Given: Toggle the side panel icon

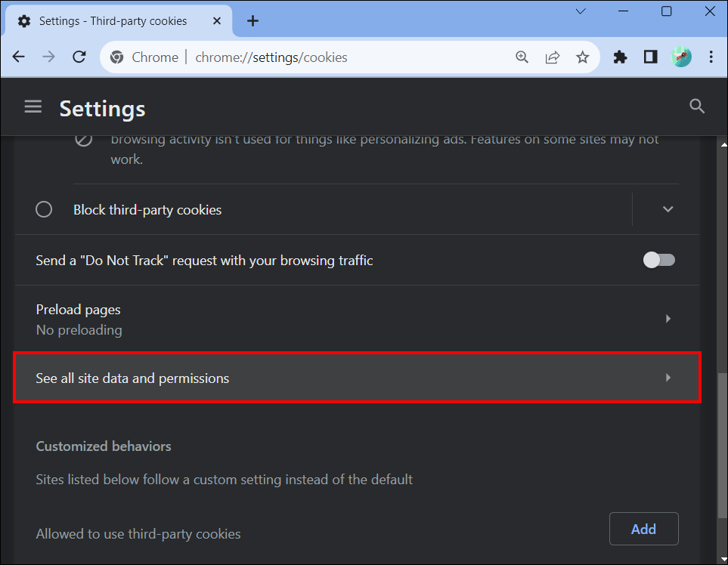Looking at the screenshot, I should click(650, 57).
